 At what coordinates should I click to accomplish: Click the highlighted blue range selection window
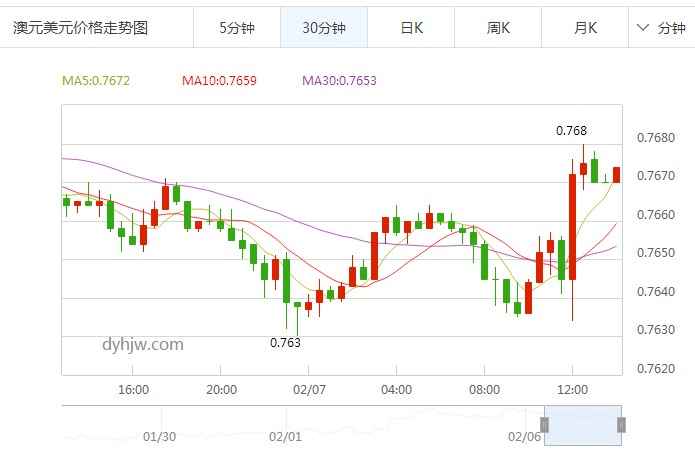(x=583, y=425)
